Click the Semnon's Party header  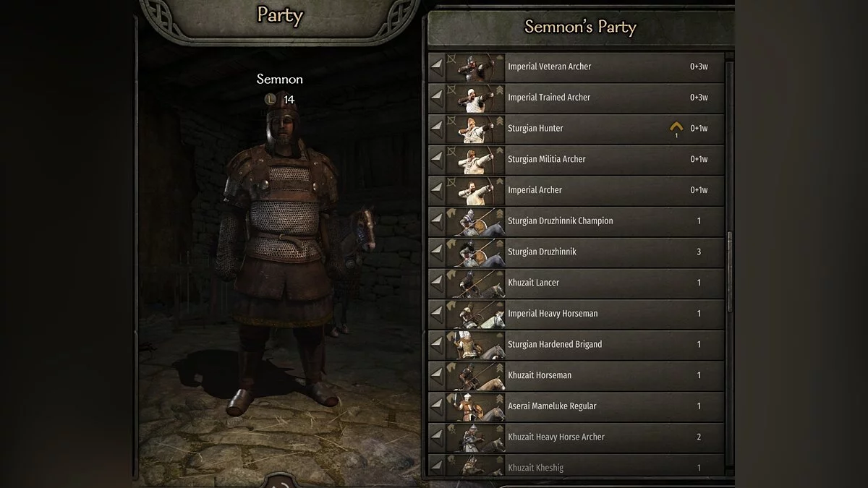pos(580,27)
